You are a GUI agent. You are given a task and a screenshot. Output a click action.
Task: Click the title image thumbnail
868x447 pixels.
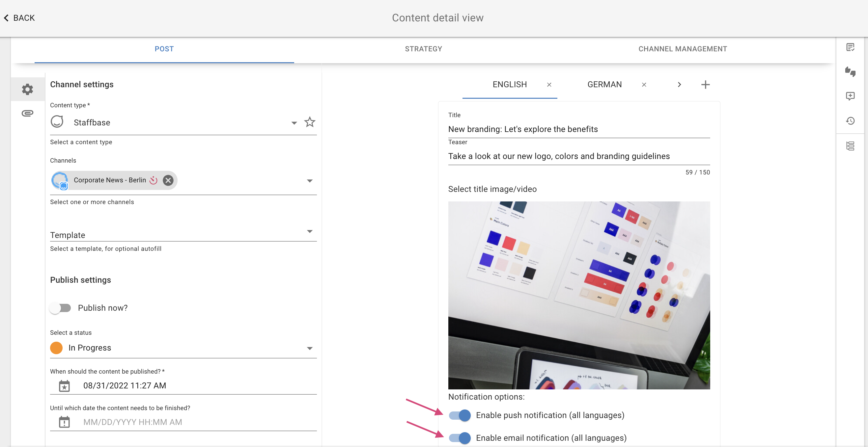point(579,295)
